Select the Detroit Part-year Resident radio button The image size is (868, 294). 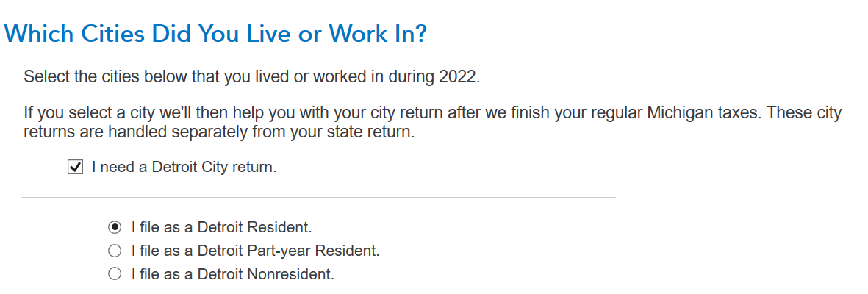(x=115, y=251)
